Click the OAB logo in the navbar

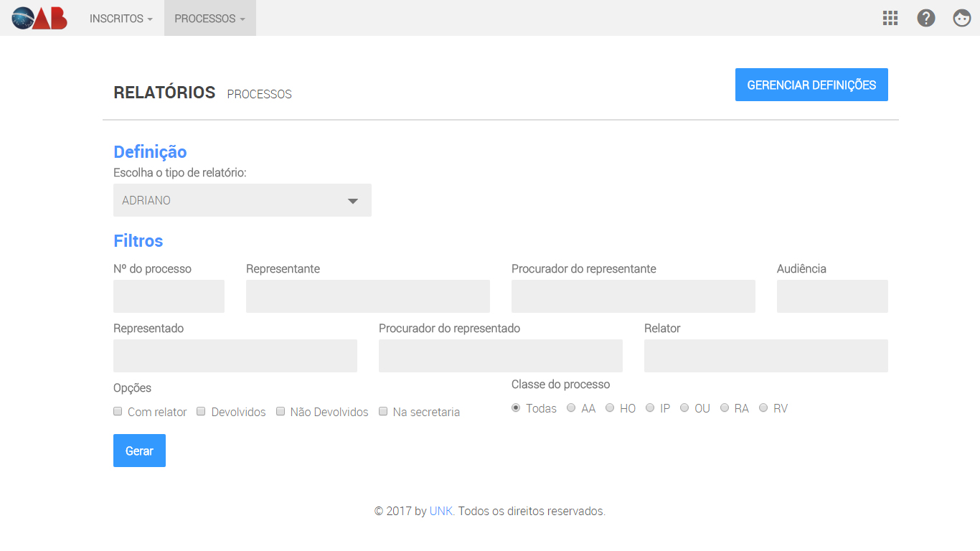(39, 18)
